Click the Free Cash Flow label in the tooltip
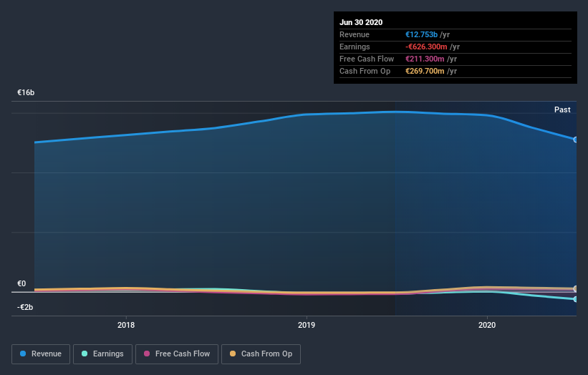 click(x=367, y=59)
